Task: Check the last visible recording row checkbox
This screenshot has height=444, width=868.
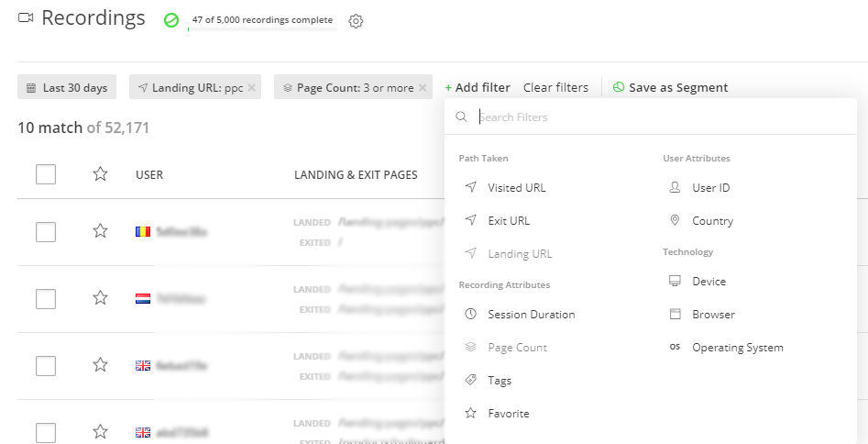Action: 46,433
